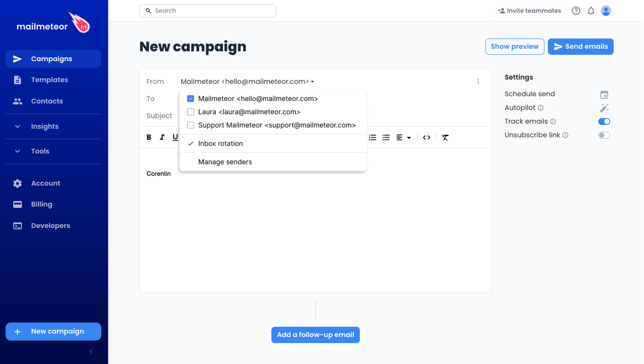Click the Autopilot magic wand icon

tap(604, 108)
